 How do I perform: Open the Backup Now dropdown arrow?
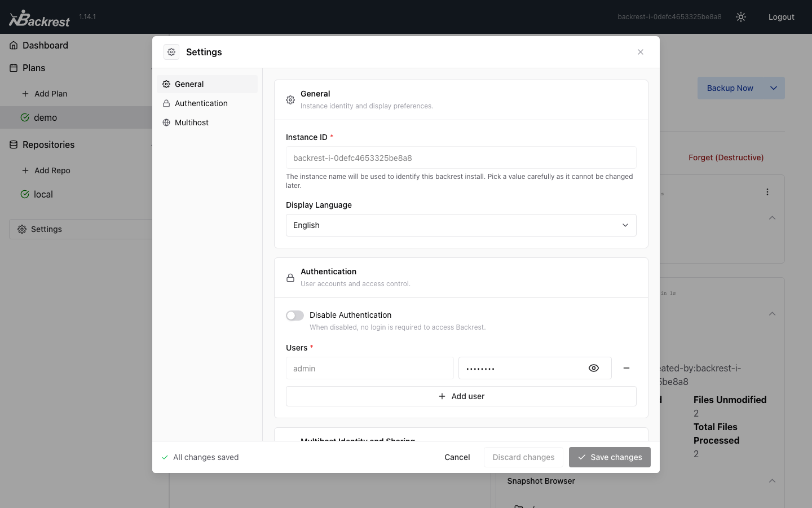pos(774,88)
